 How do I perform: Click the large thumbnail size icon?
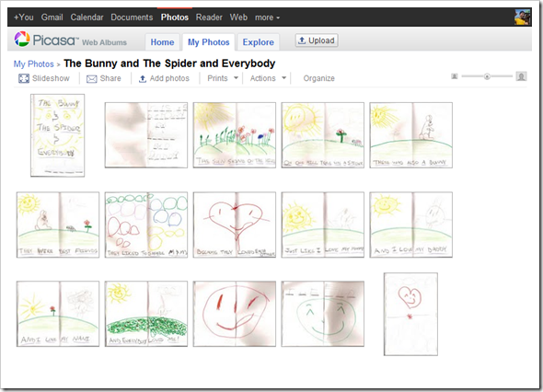pos(521,76)
